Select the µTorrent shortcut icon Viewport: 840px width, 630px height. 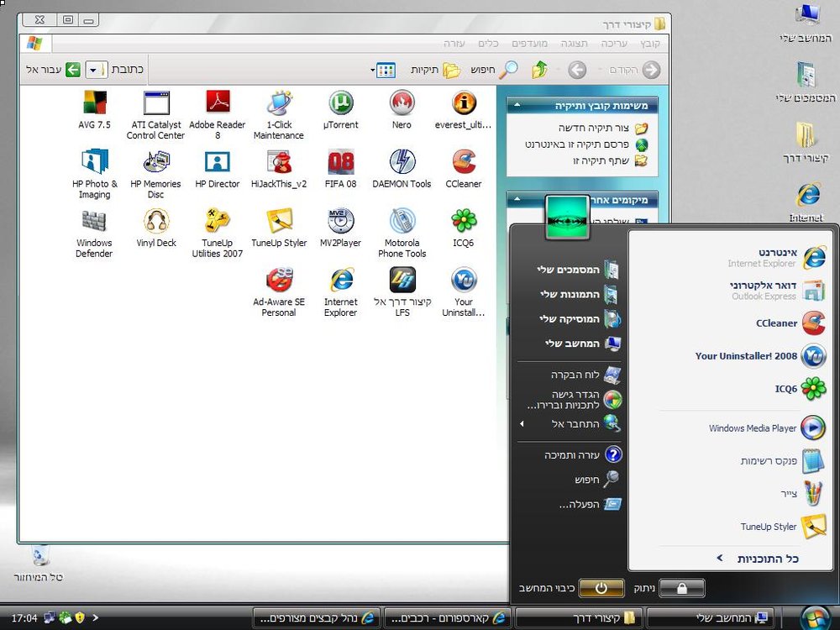pos(341,110)
